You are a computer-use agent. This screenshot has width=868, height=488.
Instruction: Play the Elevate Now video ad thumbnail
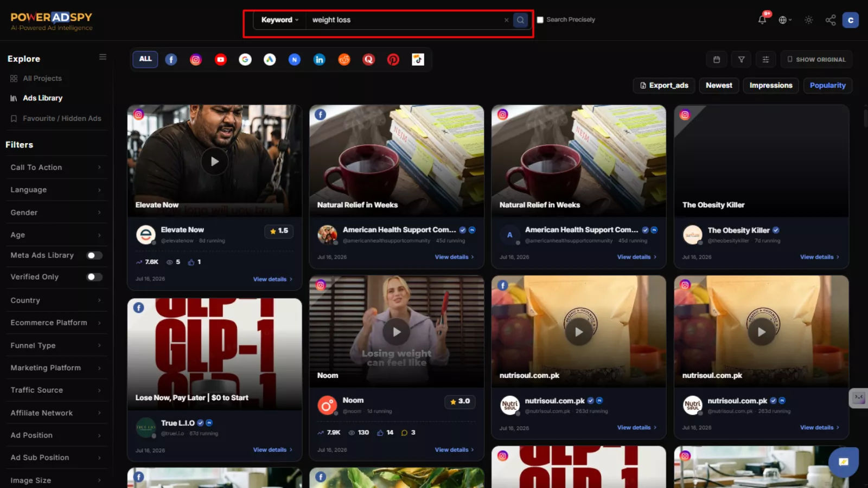click(215, 161)
